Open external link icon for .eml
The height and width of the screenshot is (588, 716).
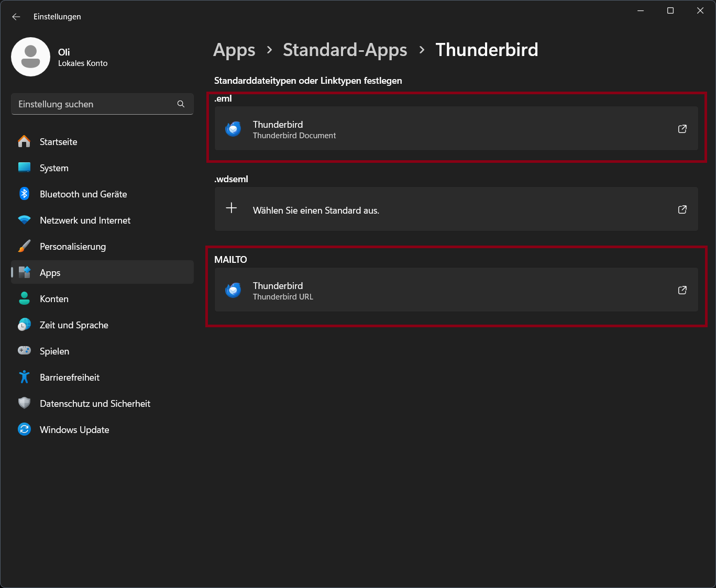point(682,129)
